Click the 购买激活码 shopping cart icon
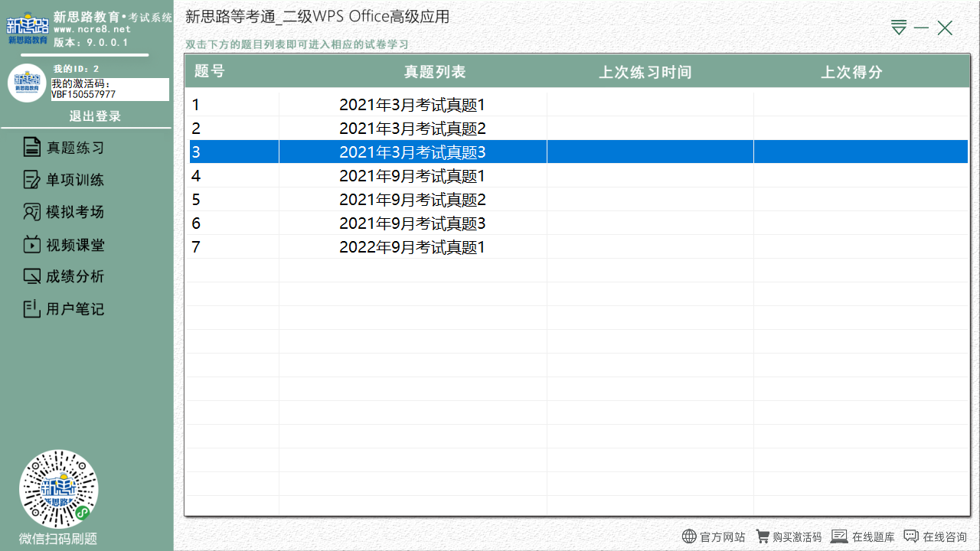This screenshot has width=980, height=551. [x=763, y=536]
